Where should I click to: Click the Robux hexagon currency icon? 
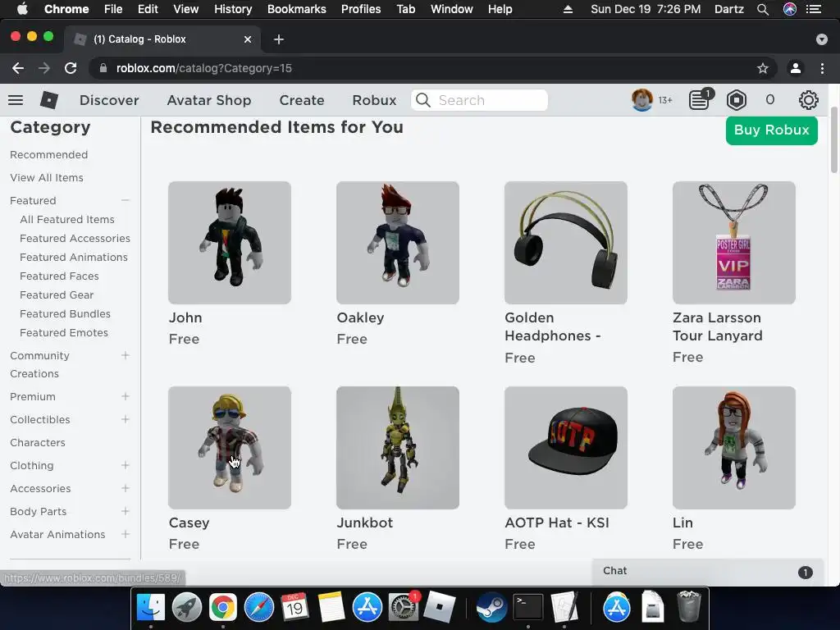[x=737, y=100]
